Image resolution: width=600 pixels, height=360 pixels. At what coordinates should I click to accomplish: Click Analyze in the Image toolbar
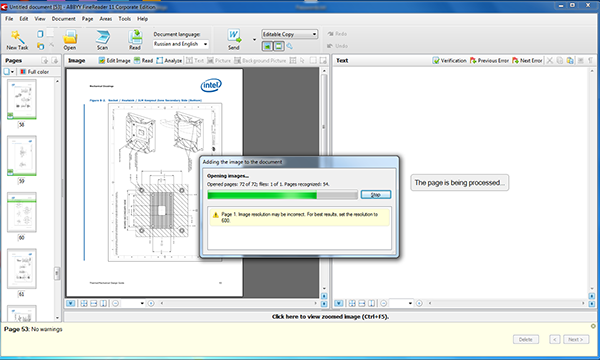pyautogui.click(x=169, y=60)
